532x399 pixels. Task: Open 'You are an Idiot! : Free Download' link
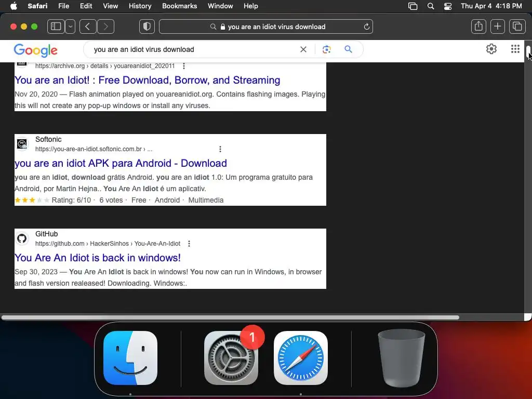(x=147, y=80)
